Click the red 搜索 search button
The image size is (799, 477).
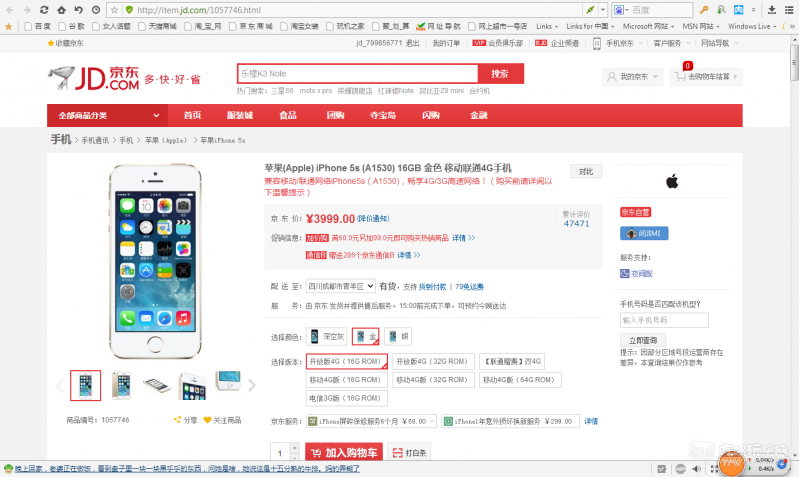500,73
